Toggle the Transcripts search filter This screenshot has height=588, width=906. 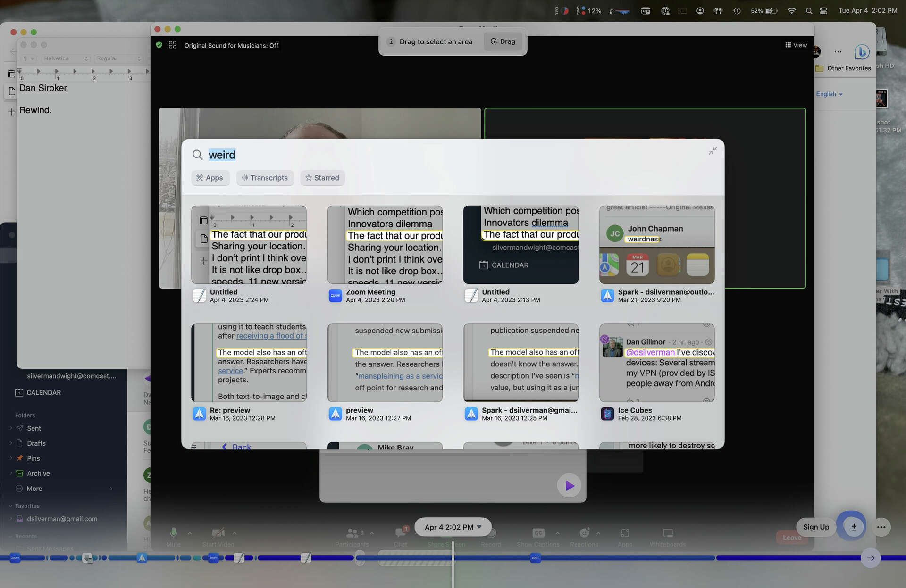265,178
